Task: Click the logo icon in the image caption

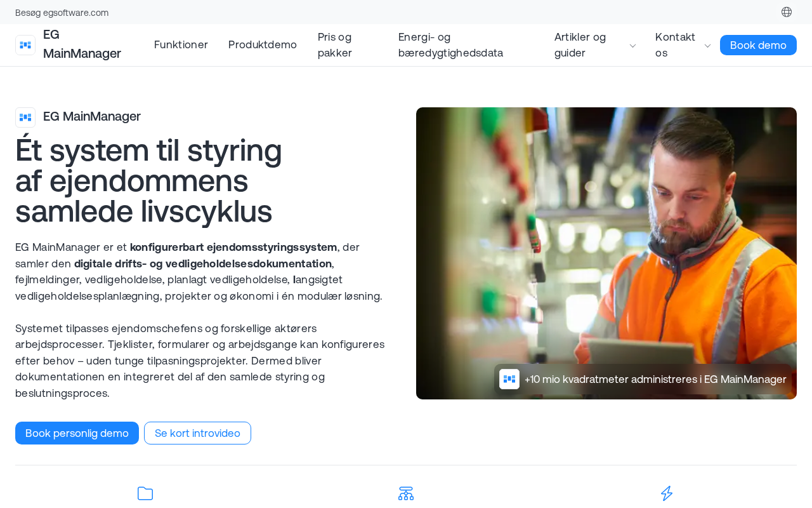Action: 509,379
